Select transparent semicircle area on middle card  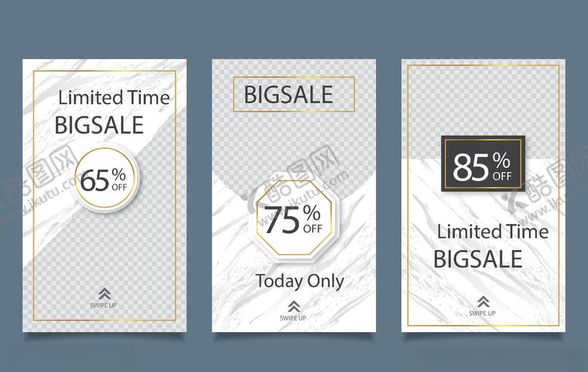pyautogui.click(x=294, y=150)
